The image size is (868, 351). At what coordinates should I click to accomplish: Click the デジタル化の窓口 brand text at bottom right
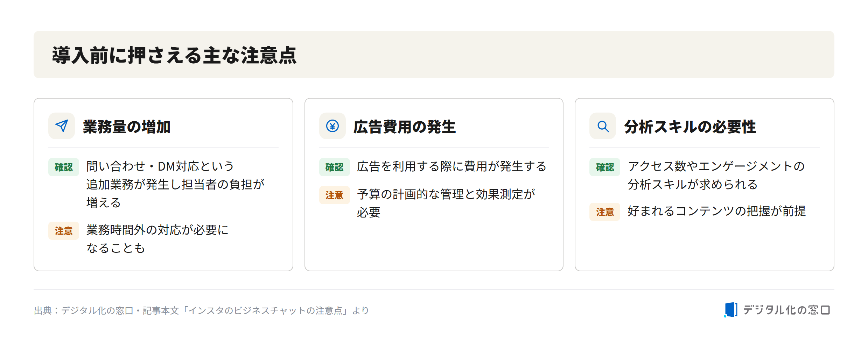[786, 310]
